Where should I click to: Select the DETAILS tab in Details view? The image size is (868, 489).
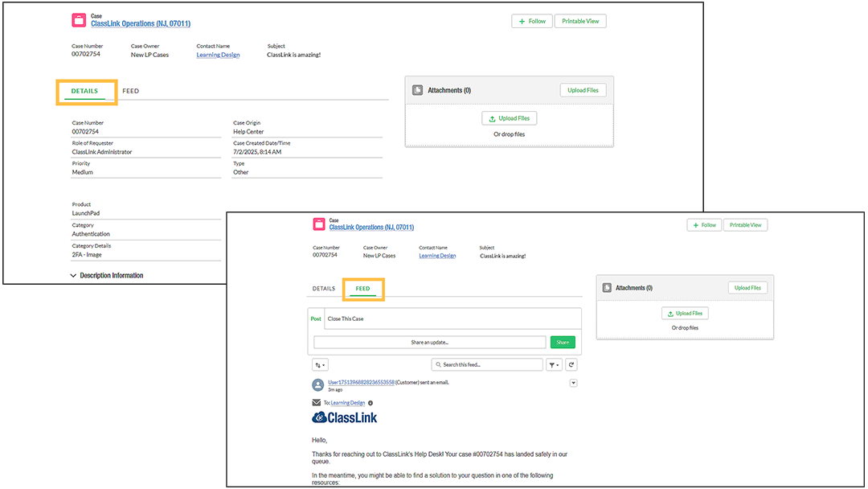coord(84,91)
